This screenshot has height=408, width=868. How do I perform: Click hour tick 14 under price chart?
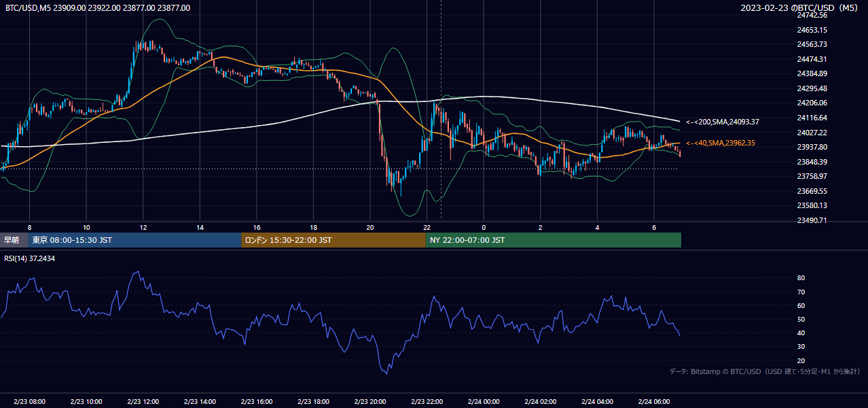tap(200, 227)
